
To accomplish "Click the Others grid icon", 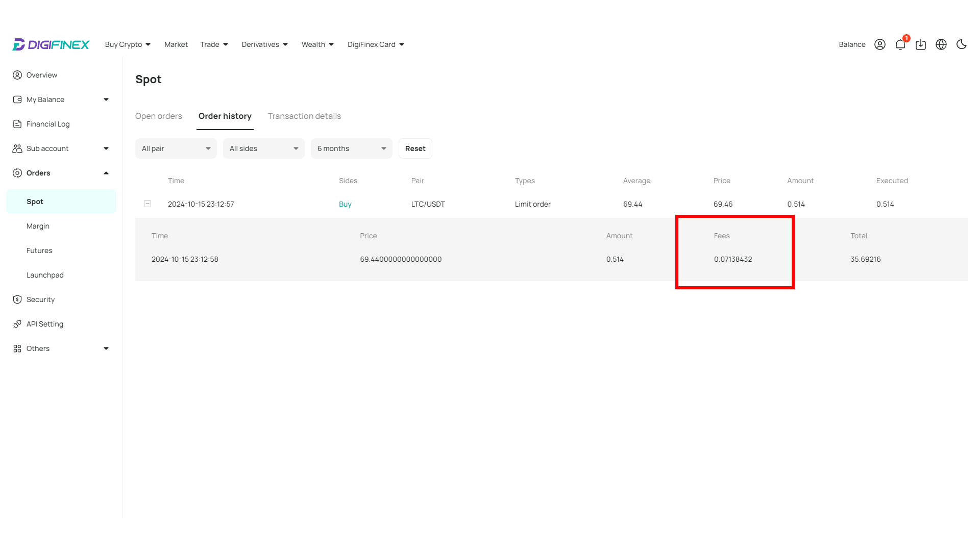I will click(17, 348).
